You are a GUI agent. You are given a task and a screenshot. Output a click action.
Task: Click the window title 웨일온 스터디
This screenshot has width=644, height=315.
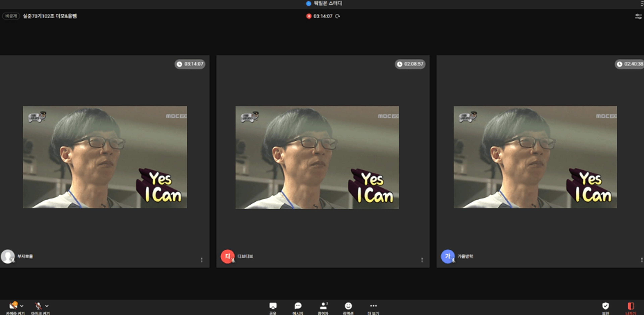(328, 3)
